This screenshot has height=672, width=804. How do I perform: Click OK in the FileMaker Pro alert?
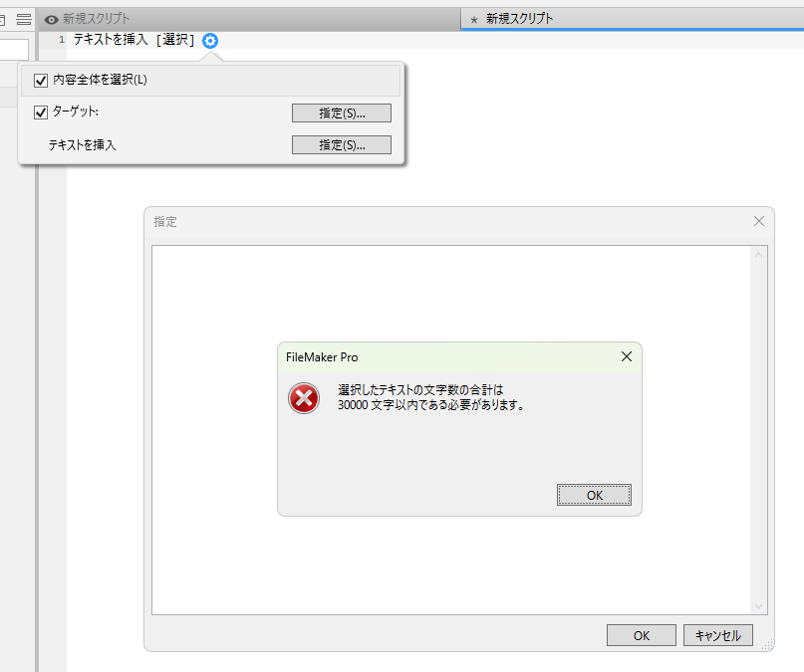[x=594, y=495]
